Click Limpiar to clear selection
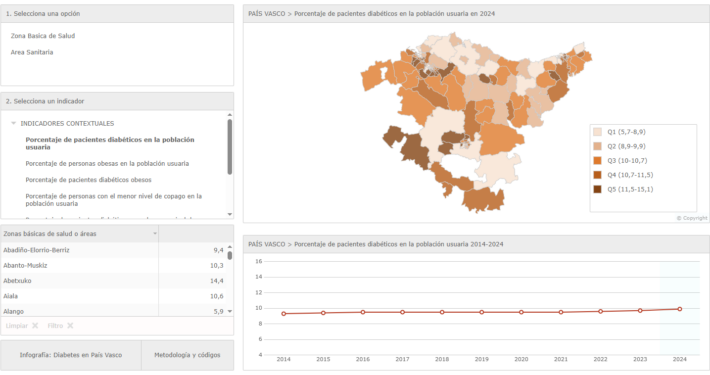 point(17,326)
